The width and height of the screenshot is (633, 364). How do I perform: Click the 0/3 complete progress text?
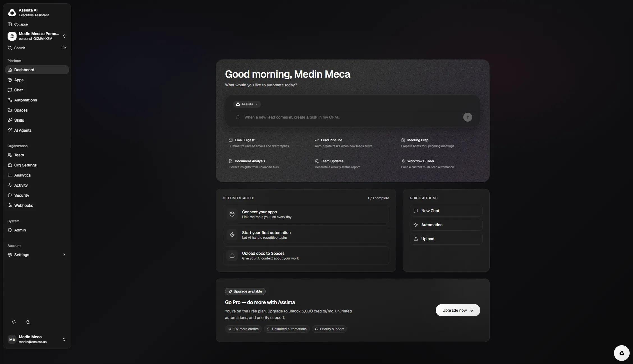click(379, 198)
